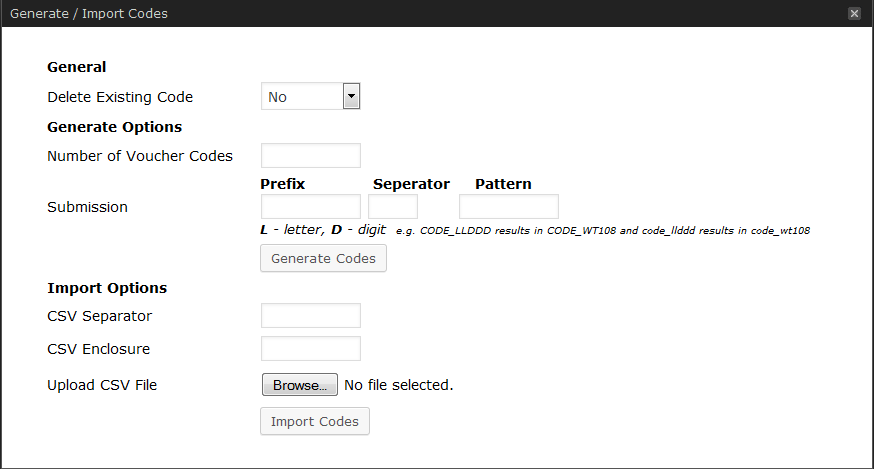Click the pattern hint text starting "L - letter"
Viewport: 874px width, 469px height.
coord(323,230)
